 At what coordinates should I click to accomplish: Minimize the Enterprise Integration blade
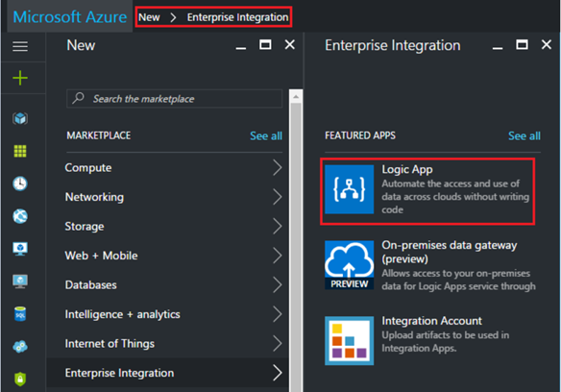click(498, 48)
